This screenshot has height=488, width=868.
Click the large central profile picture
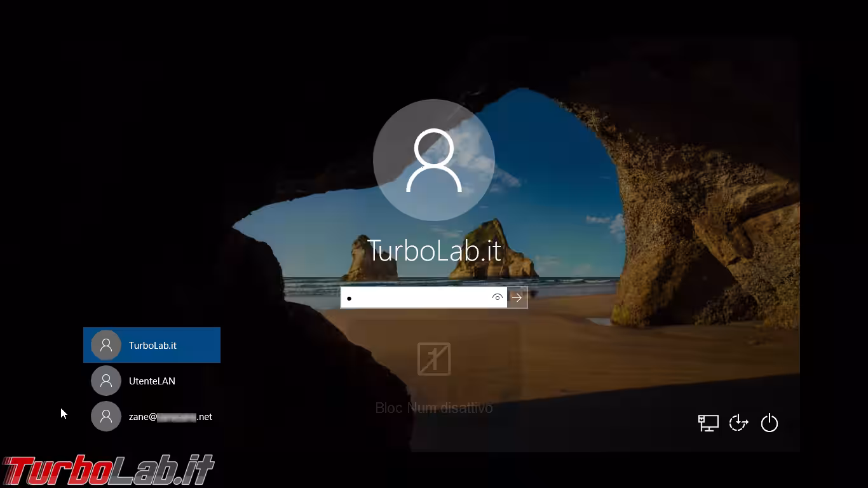[x=434, y=160]
